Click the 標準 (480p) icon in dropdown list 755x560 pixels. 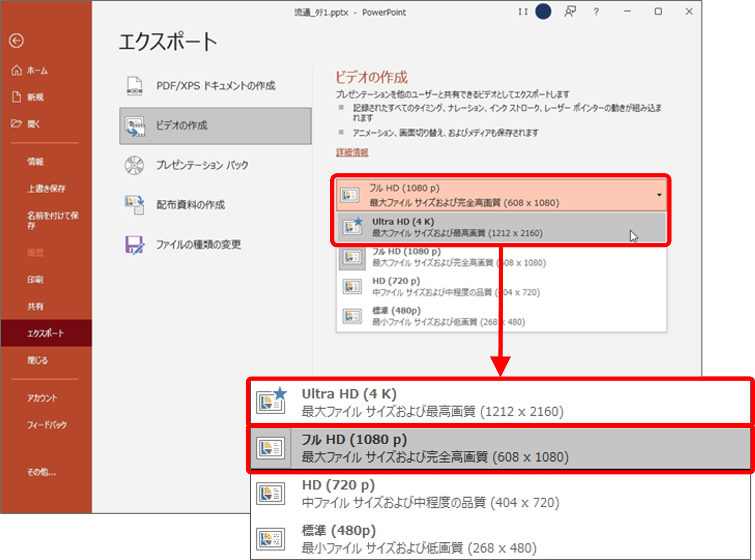pyautogui.click(x=352, y=316)
